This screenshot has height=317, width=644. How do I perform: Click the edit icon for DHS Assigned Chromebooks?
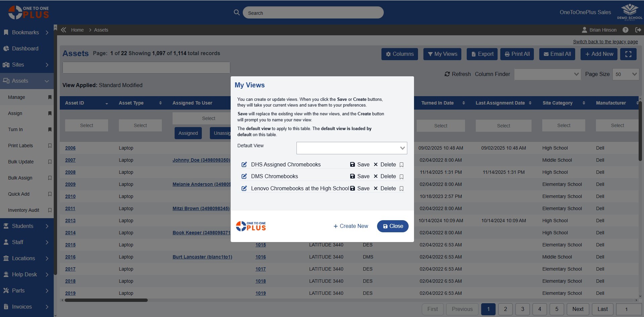tap(244, 164)
